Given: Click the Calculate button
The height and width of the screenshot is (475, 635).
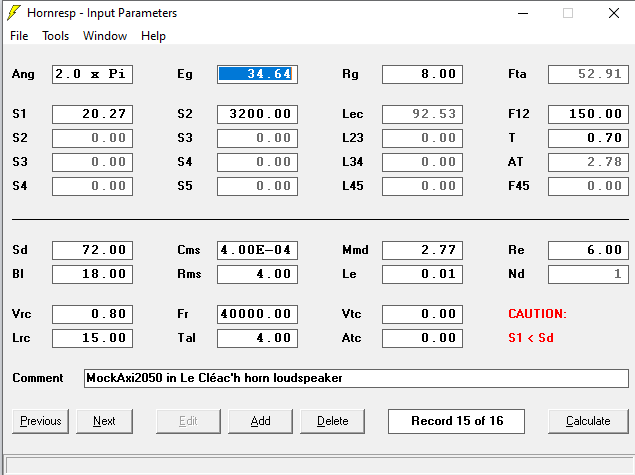Looking at the screenshot, I should point(588,421).
